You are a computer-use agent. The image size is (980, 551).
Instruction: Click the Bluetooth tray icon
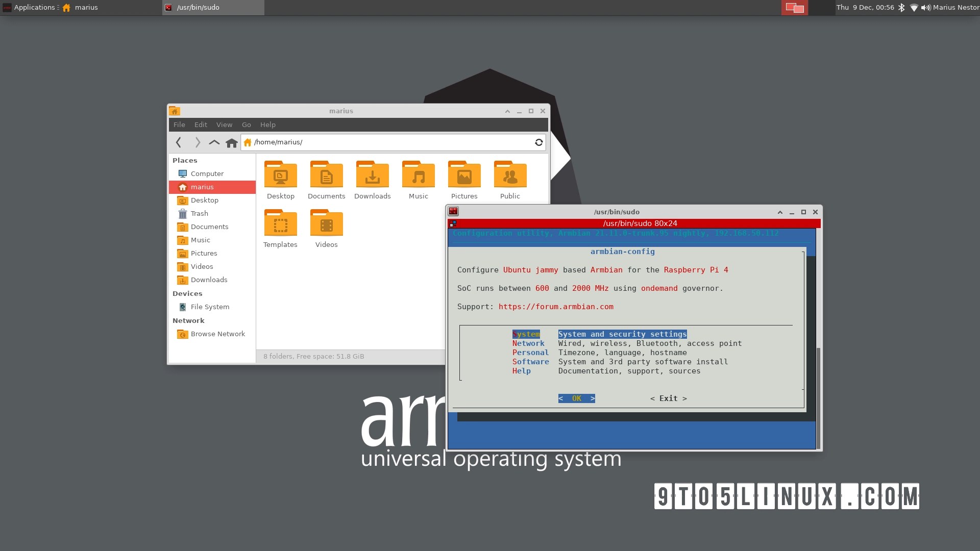pyautogui.click(x=901, y=8)
